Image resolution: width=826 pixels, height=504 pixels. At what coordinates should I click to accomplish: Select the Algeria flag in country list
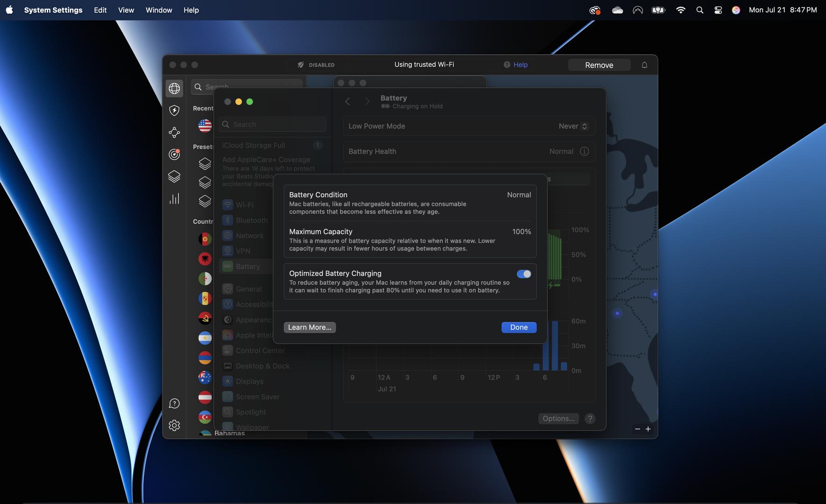pyautogui.click(x=205, y=279)
